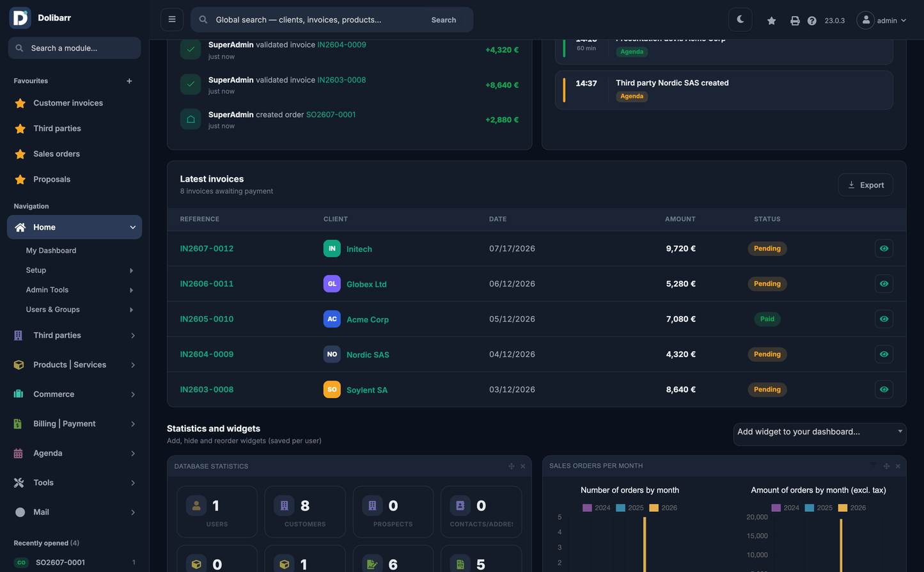Click the Tools wrench icon
Viewport: 924px width, 572px height.
point(19,482)
